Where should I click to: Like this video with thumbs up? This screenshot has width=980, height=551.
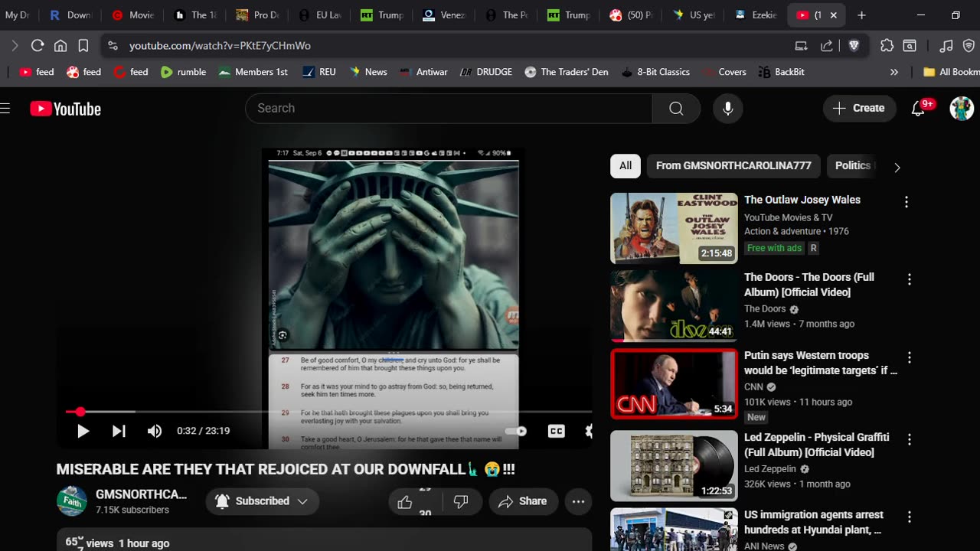pos(405,501)
